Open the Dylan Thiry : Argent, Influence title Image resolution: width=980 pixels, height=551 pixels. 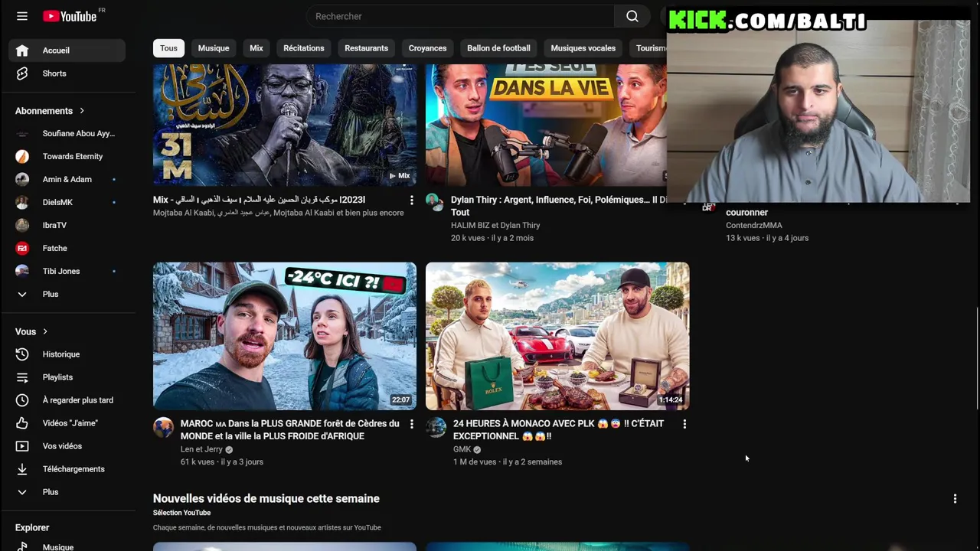pos(558,206)
